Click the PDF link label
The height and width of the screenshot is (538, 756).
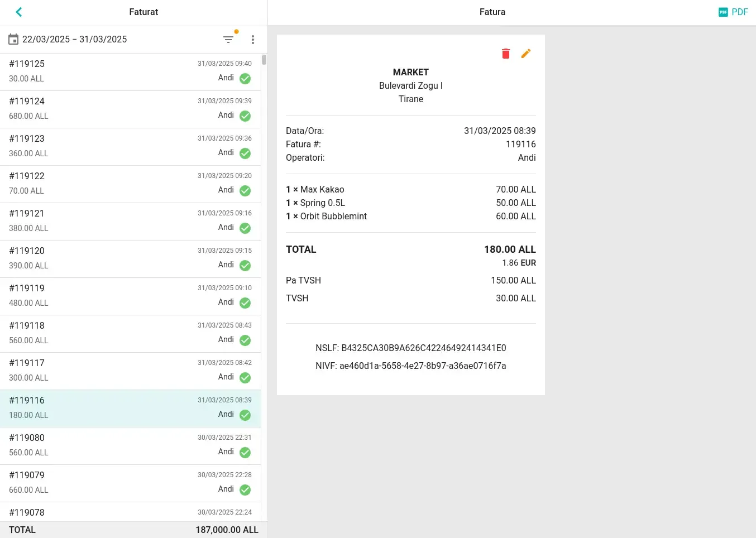pyautogui.click(x=739, y=12)
